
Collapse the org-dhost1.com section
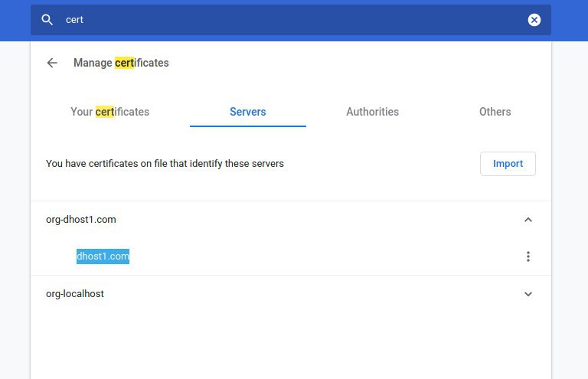tap(528, 220)
